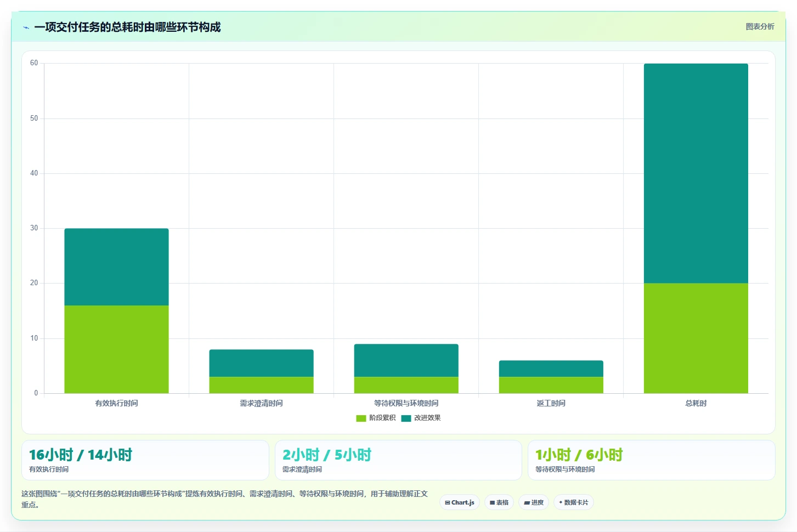Click the 图表分析 label in the header
Viewport: 797px width, 532px height.
[x=760, y=26]
